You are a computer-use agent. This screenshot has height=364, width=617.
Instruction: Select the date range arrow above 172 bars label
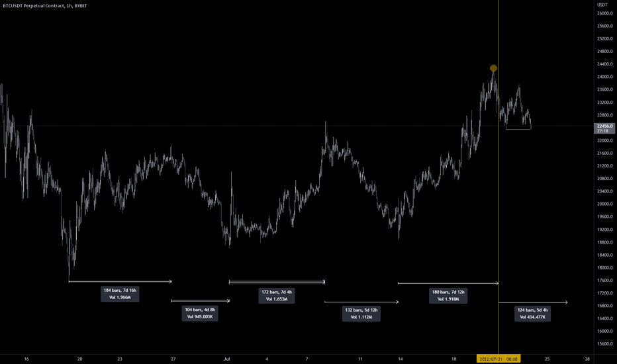tap(277, 282)
